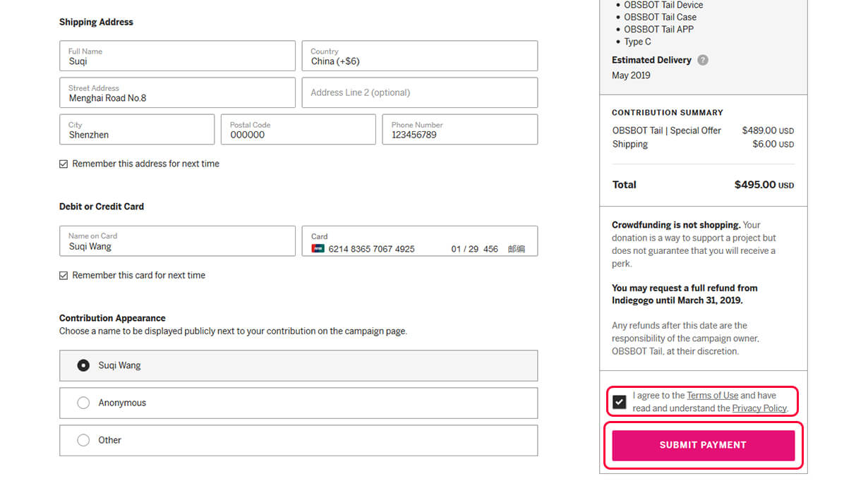Click the Full Name input field

click(x=177, y=56)
